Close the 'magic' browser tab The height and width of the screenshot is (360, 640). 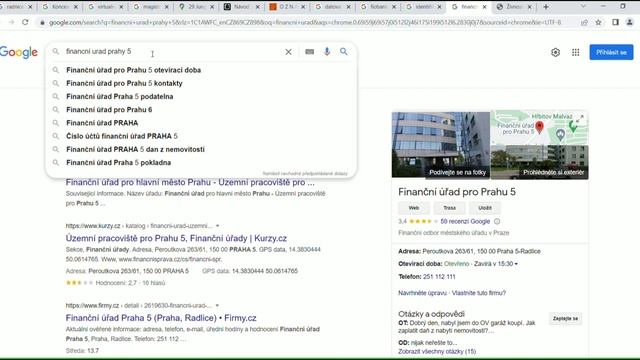[x=167, y=7]
